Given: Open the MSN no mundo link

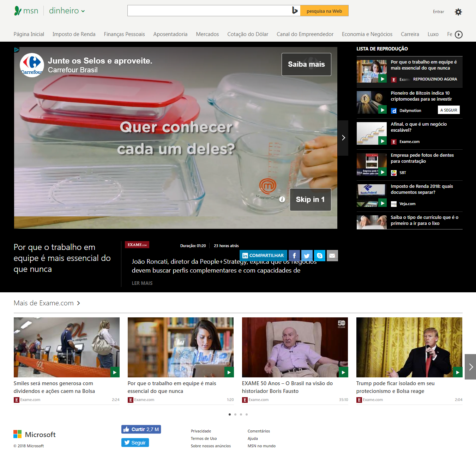Looking at the screenshot, I should click(261, 446).
